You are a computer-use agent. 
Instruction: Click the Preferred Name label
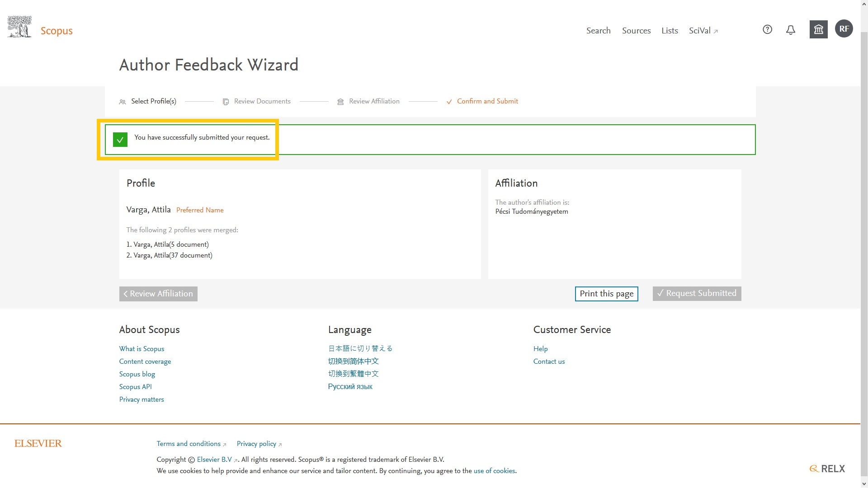point(200,210)
